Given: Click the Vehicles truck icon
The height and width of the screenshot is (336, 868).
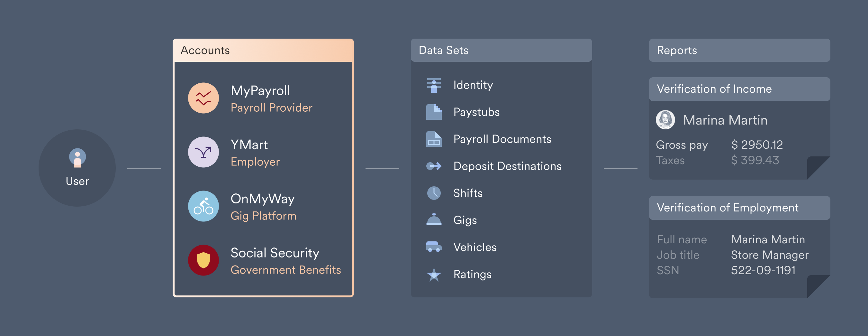Looking at the screenshot, I should (434, 247).
